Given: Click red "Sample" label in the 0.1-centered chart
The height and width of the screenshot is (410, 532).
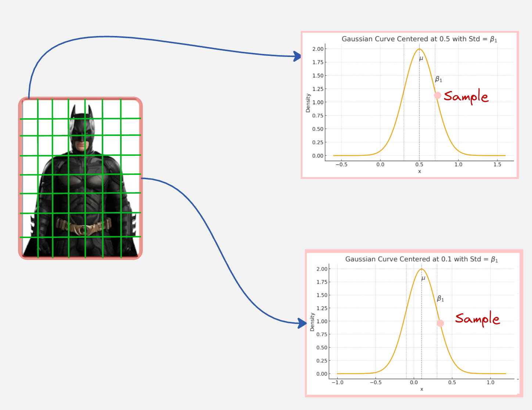Looking at the screenshot, I should 477,319.
